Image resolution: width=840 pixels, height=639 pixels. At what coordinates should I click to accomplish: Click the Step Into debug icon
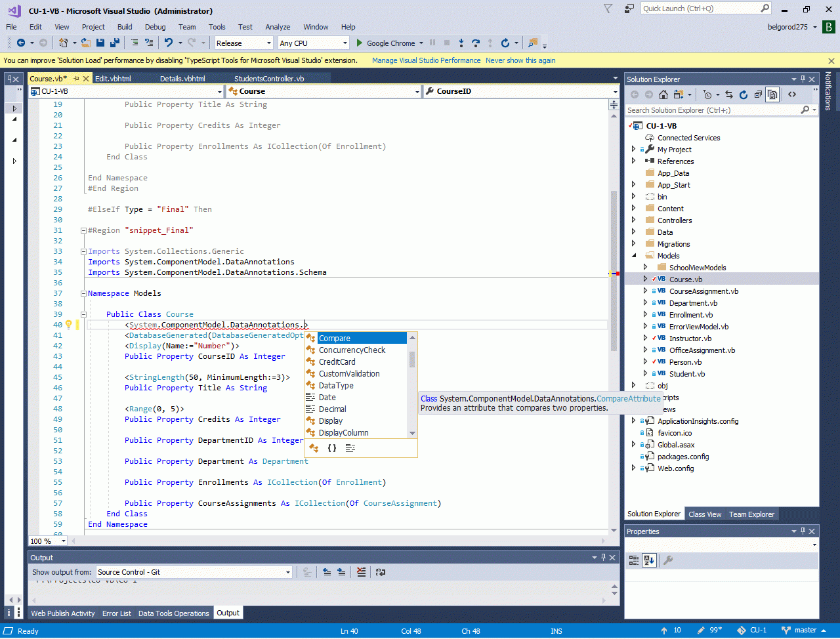pos(461,43)
